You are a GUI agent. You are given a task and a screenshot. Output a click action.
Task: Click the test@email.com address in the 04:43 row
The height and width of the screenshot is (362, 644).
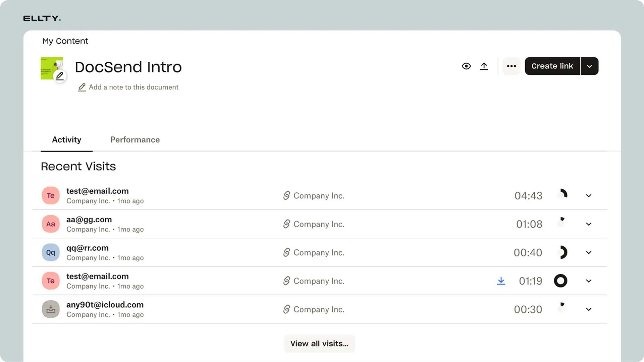tap(98, 191)
